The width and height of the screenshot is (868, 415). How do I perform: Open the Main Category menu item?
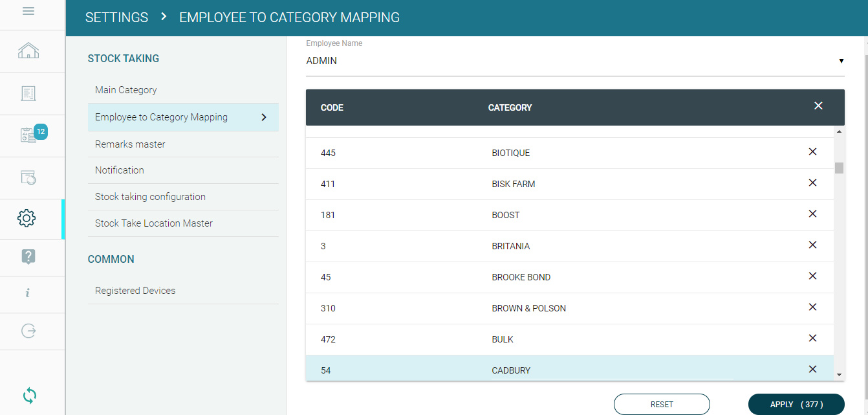point(126,90)
